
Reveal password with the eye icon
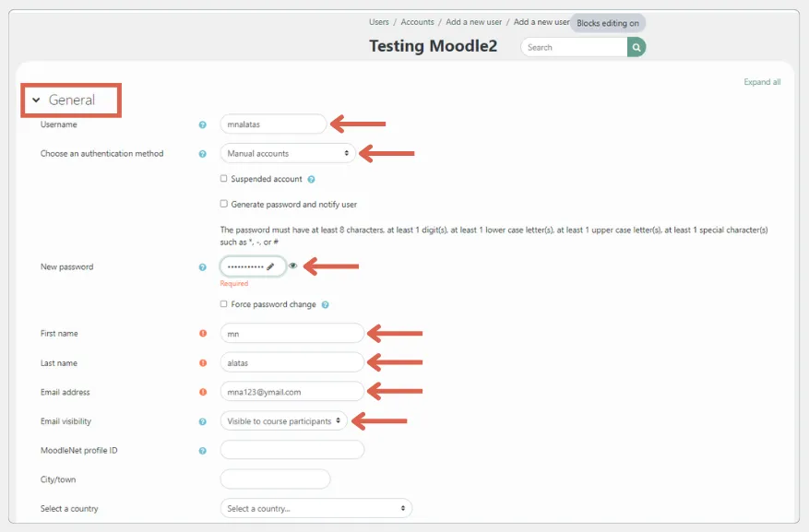tap(293, 266)
